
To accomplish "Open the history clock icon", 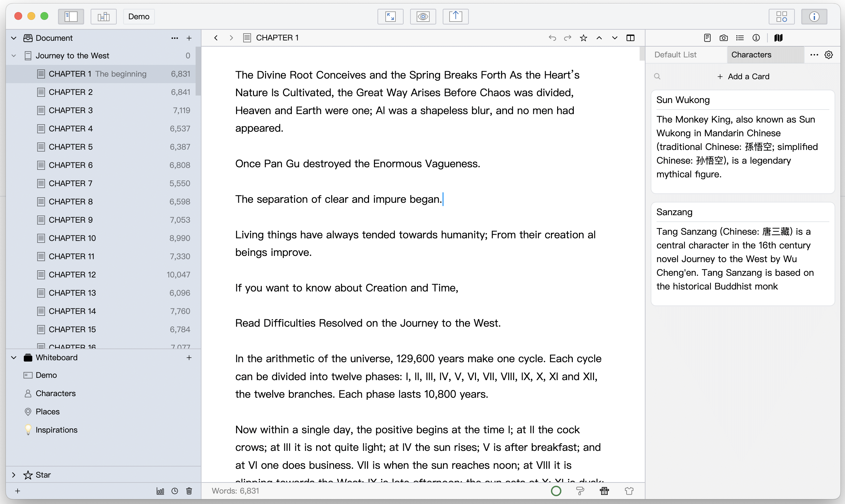I will coord(174,491).
